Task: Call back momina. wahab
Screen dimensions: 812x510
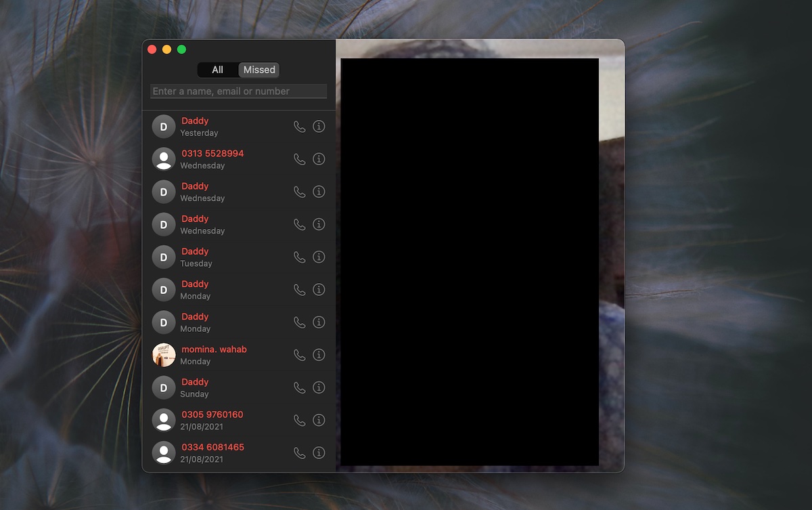Action: 299,355
